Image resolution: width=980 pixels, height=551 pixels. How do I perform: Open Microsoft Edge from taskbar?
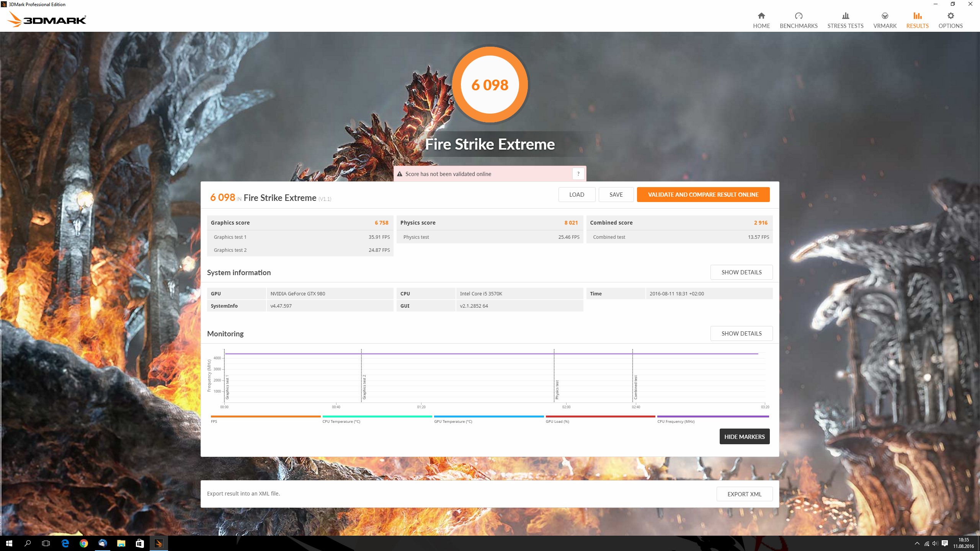[65, 543]
